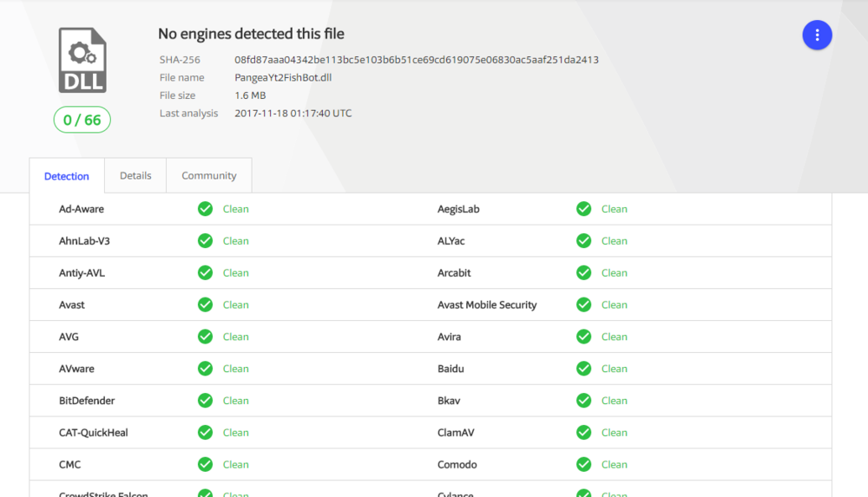The height and width of the screenshot is (497, 868).
Task: Click the green check icon for Antiy-AVL
Action: coord(206,273)
